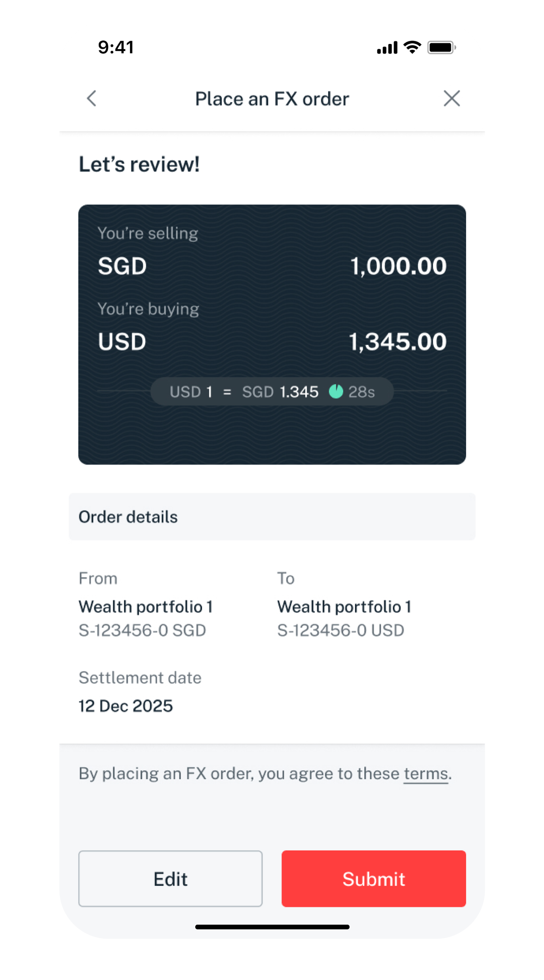Screen dimensions: 544x980
Task: Close the FX order screen
Action: [452, 99]
